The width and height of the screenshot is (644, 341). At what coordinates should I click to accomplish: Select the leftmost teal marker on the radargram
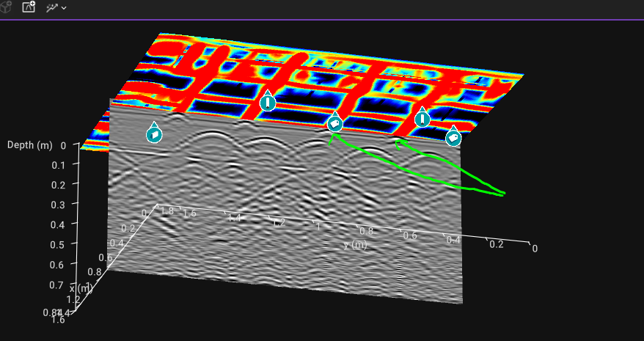[x=154, y=133]
